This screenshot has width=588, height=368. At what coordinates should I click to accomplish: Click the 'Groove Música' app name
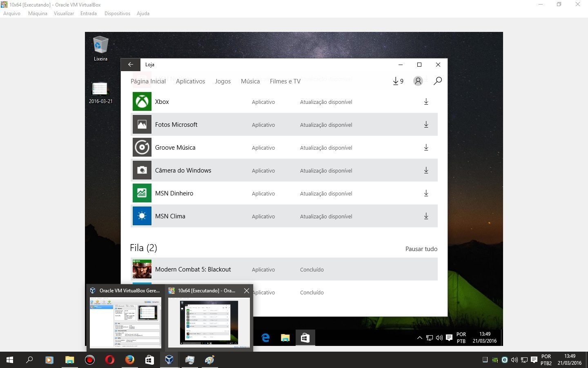coord(175,148)
